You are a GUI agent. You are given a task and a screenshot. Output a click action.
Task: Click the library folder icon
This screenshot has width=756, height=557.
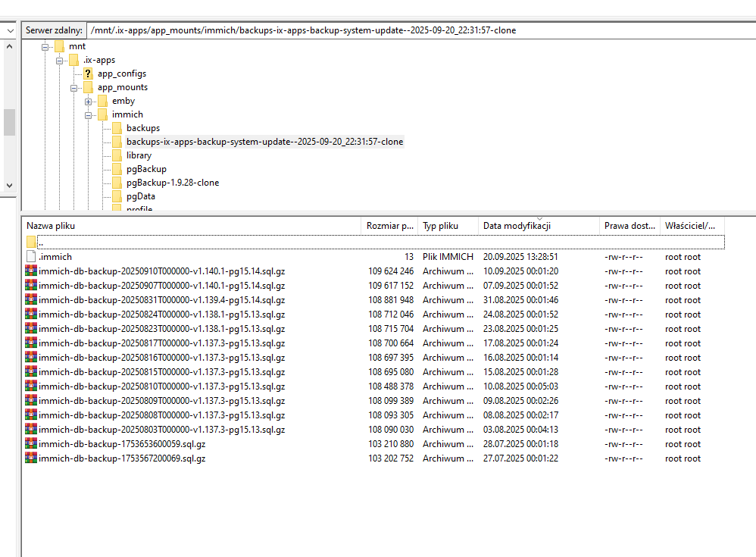tap(117, 155)
